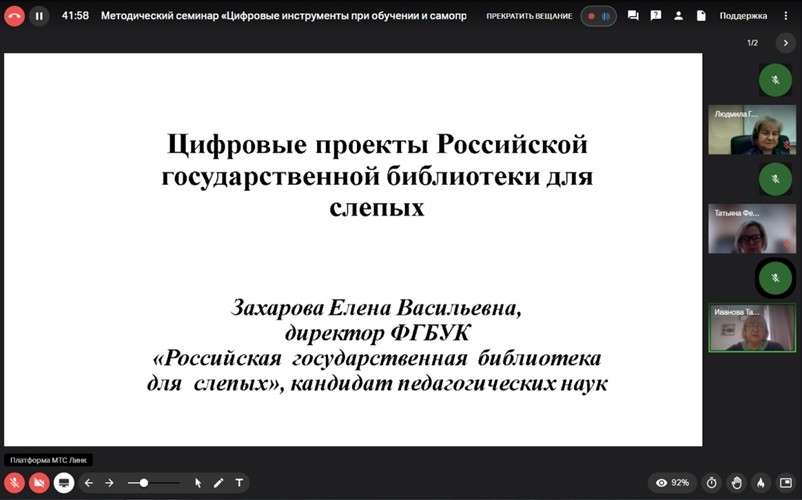Open the files/documents icon in the top bar
The height and width of the screenshot is (500, 802).
click(701, 16)
